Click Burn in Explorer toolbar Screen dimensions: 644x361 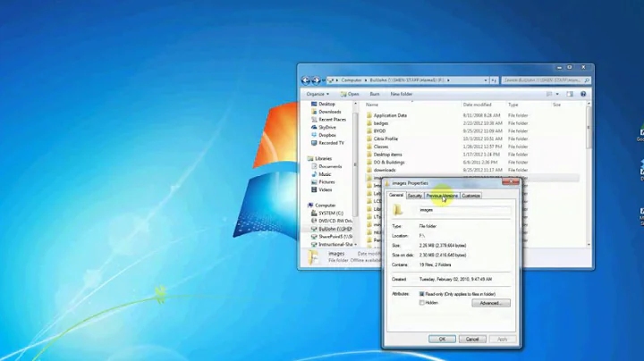pyautogui.click(x=375, y=94)
